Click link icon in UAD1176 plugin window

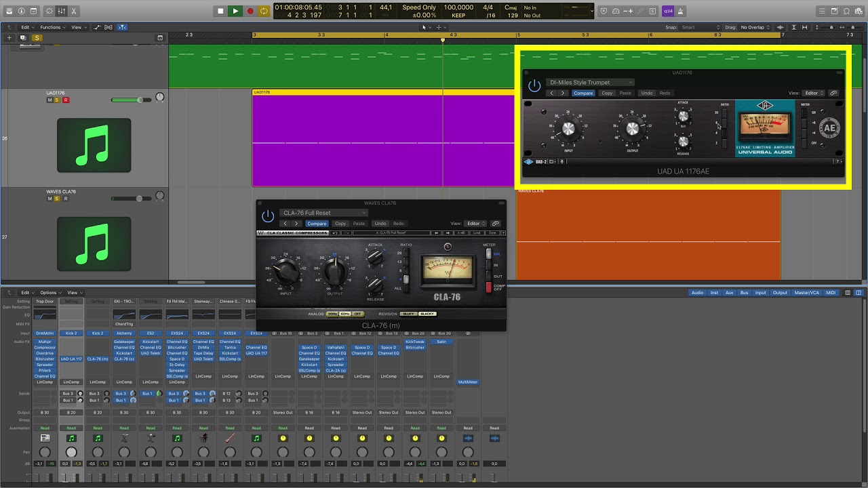coord(833,93)
